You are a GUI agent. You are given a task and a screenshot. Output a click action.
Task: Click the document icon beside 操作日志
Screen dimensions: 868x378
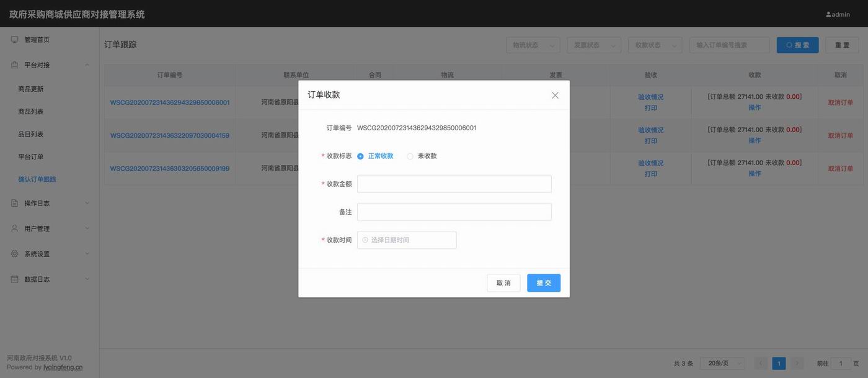click(14, 203)
